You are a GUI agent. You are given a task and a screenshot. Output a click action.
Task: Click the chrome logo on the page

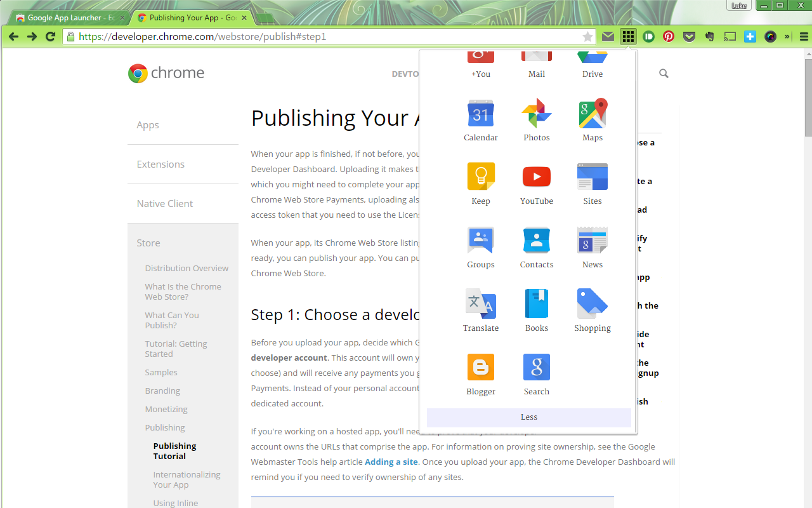tap(166, 73)
